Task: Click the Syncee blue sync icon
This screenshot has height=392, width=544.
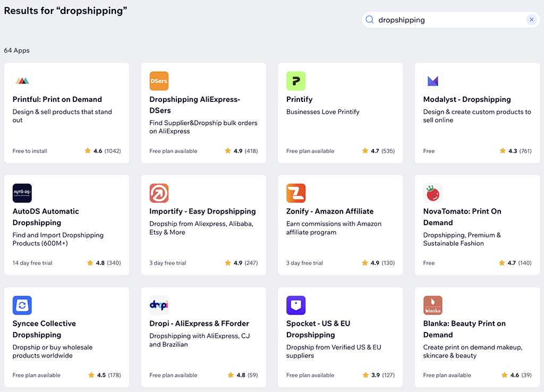Action: (x=22, y=305)
